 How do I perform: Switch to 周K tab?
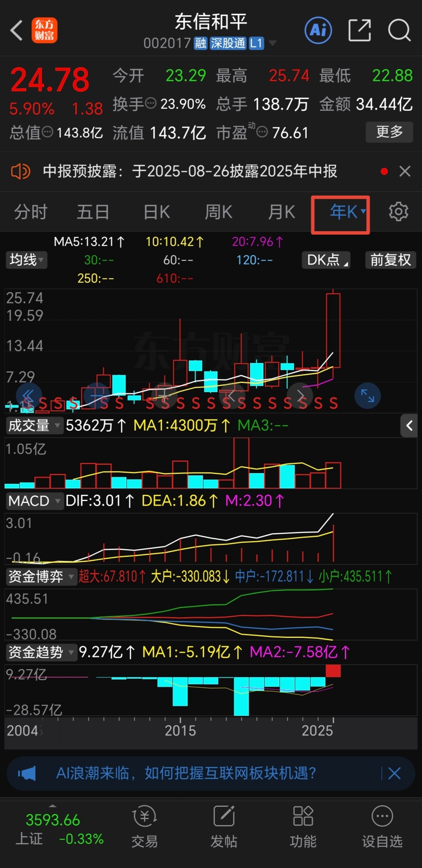[x=218, y=212]
